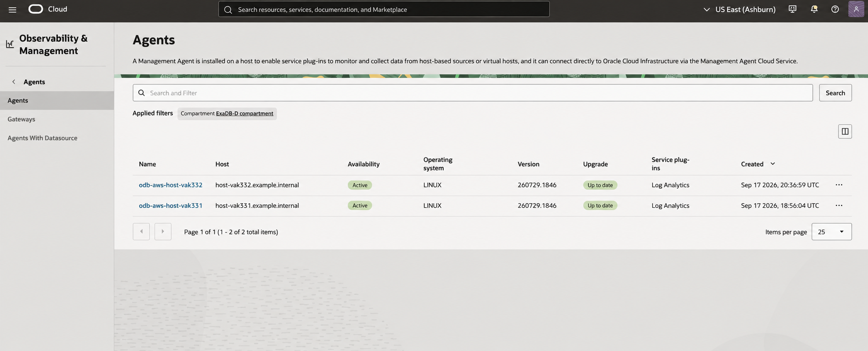Open the column layout settings icon

tap(845, 132)
